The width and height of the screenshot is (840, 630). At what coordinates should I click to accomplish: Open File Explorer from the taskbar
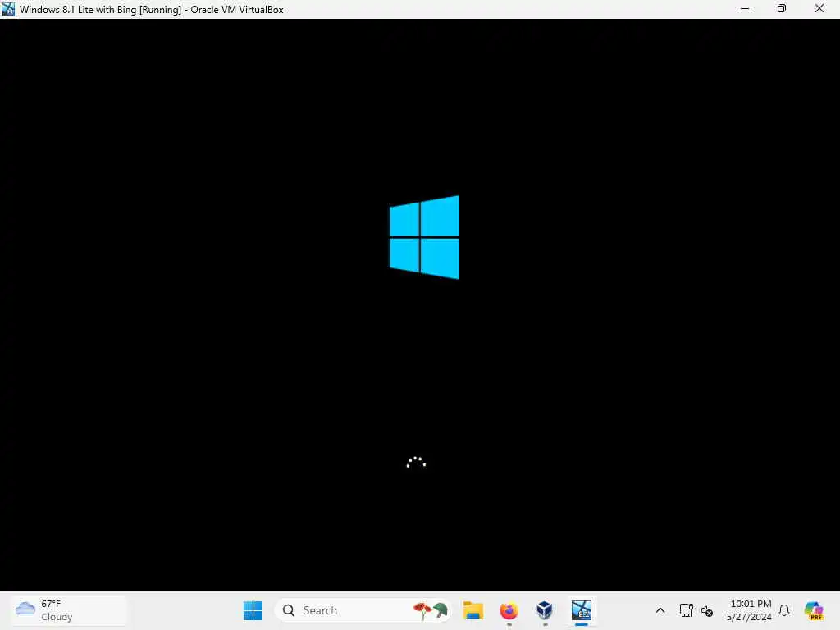pyautogui.click(x=473, y=610)
